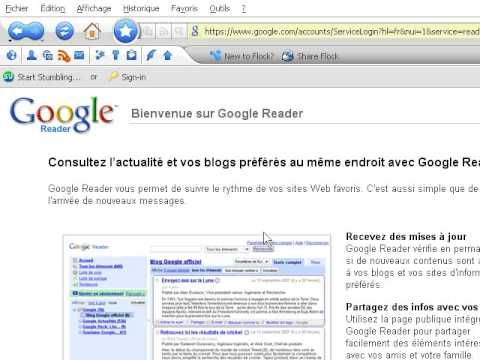Click Start Stumbling... in the toolbar
480x360 pixels.
point(49,77)
